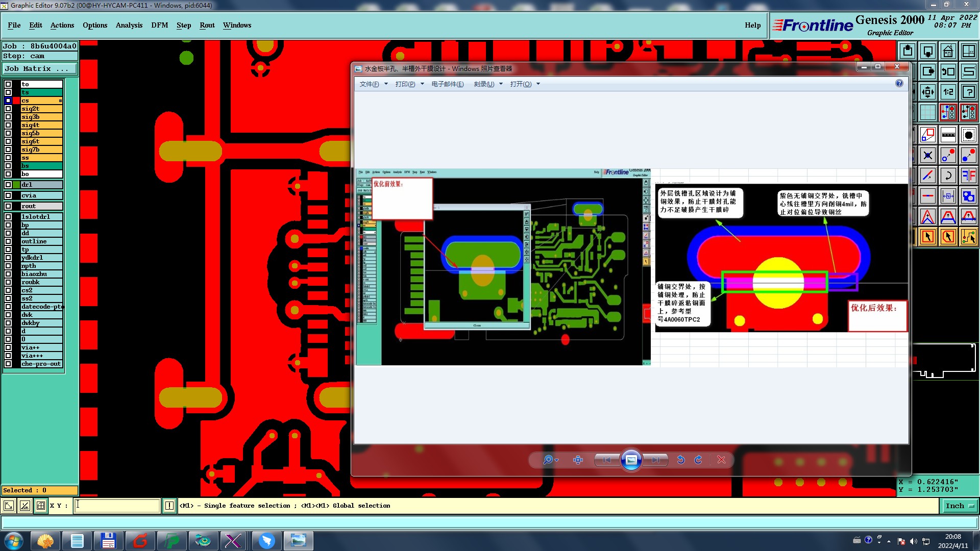Viewport: 980px width, 551px height.
Task: Click the pan four-arrows icon
Action: pyautogui.click(x=927, y=92)
